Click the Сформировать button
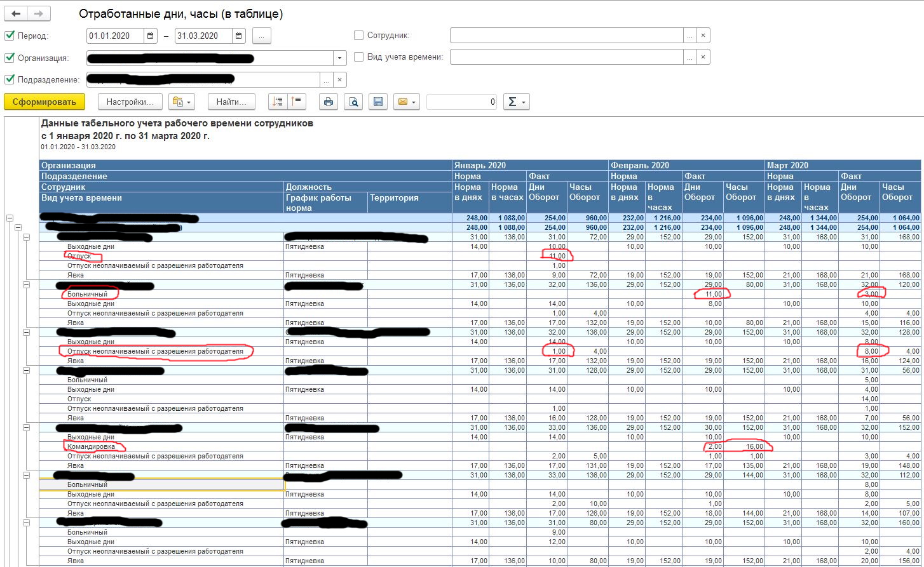Screen dimensions: 924x567 point(44,102)
